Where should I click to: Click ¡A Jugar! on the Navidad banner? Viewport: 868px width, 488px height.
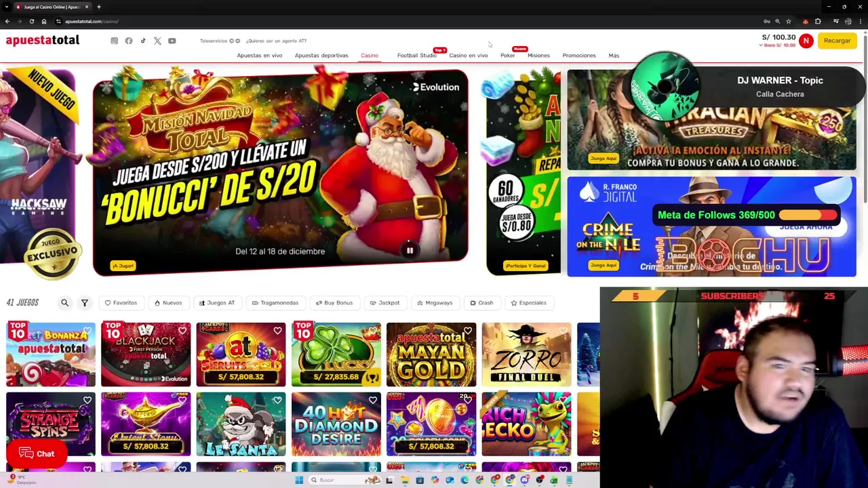[123, 266]
